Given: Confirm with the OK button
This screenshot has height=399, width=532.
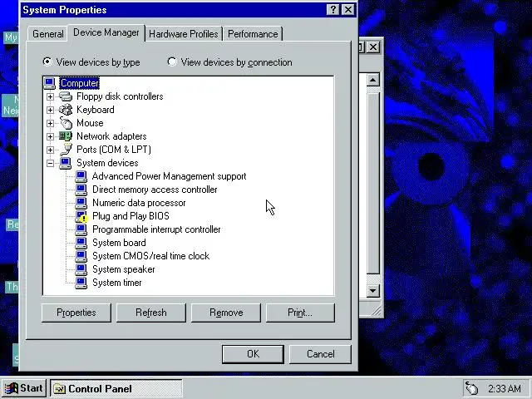Looking at the screenshot, I should pyautogui.click(x=253, y=354).
